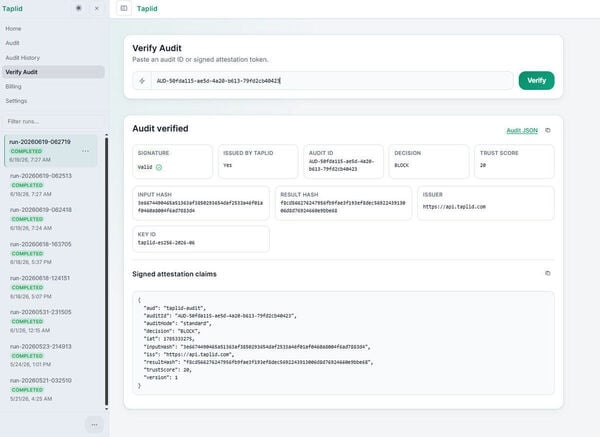Open the Audit page from sidebar
The image size is (600, 437).
point(12,43)
